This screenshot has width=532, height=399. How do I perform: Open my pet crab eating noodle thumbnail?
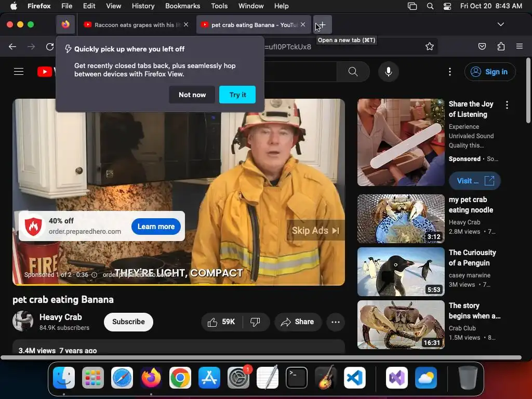point(401,219)
